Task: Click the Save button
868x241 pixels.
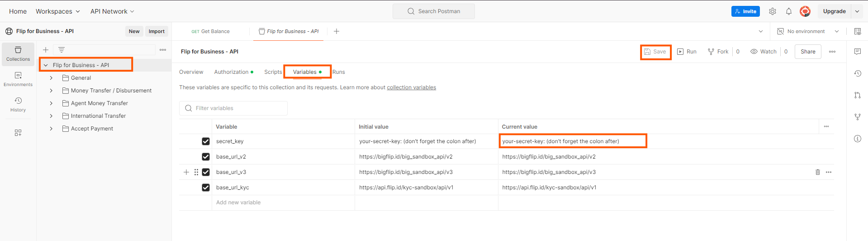Action: (655, 52)
